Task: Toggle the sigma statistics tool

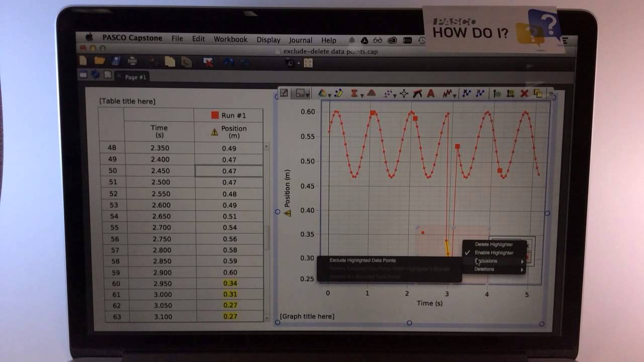Action: pyautogui.click(x=354, y=93)
